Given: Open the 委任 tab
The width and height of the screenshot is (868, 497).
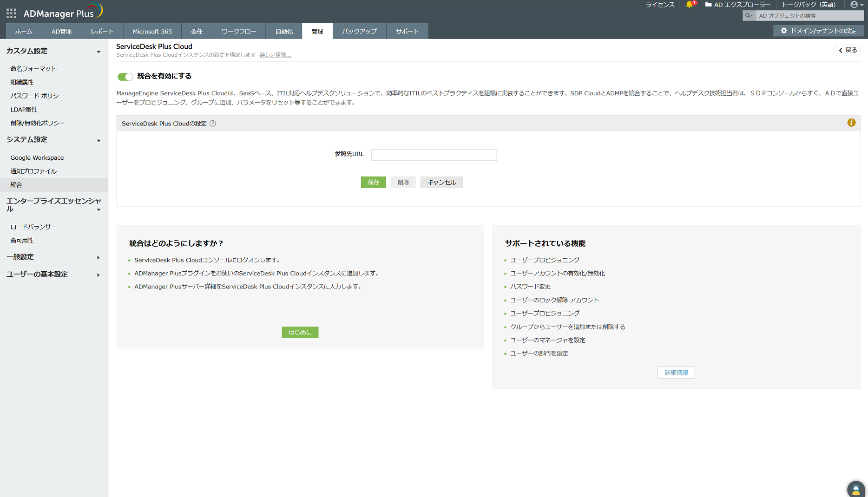Looking at the screenshot, I should [x=197, y=31].
